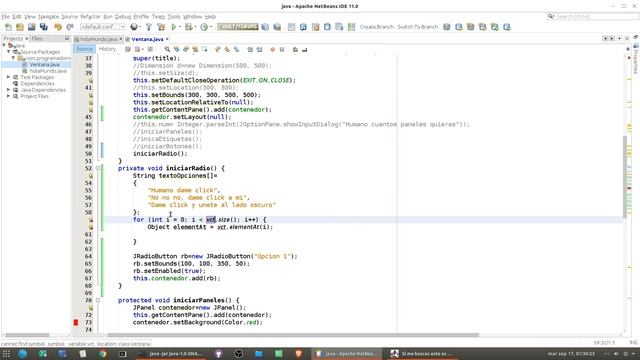
Task: Select Dependencies node in project tree
Action: [x=37, y=84]
